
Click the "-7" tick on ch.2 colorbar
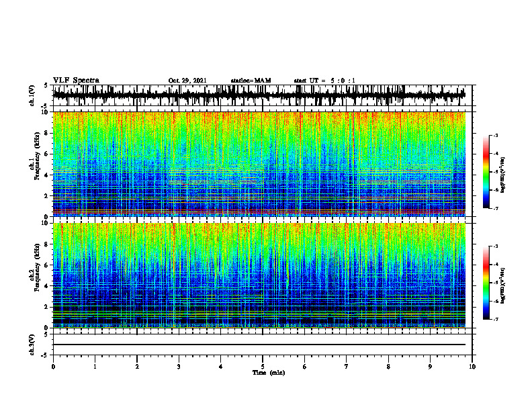pos(495,319)
